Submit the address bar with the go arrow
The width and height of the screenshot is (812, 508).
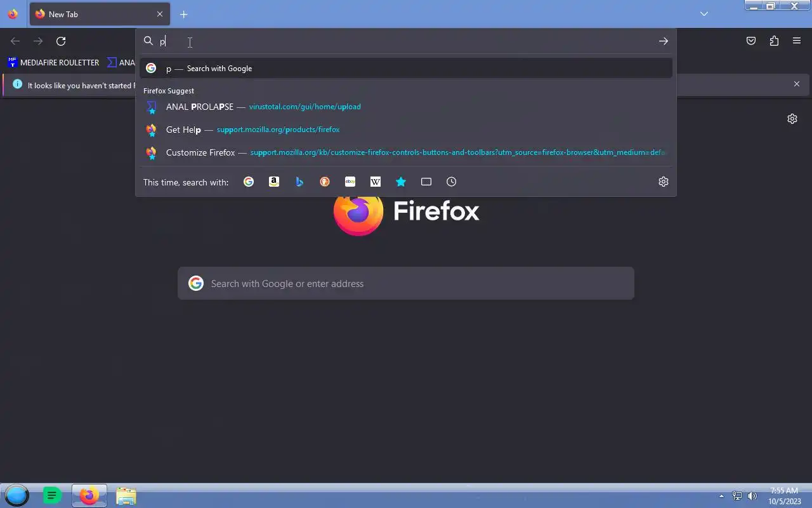pyautogui.click(x=664, y=41)
